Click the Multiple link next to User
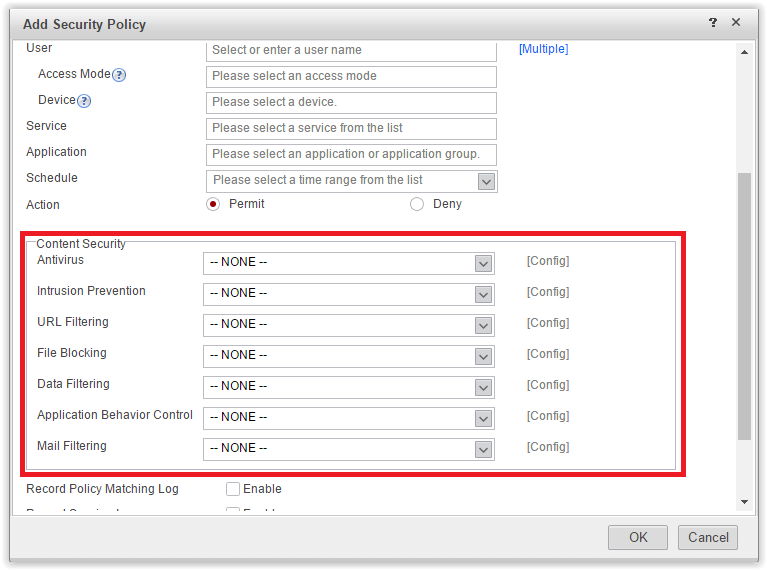This screenshot has height=570, width=767. pyautogui.click(x=543, y=49)
